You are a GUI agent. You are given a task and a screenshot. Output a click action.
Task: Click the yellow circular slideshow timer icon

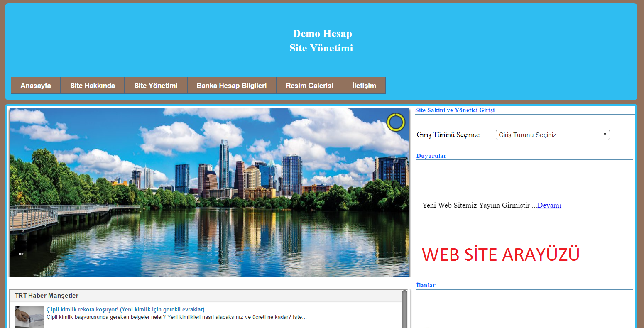[x=395, y=122]
